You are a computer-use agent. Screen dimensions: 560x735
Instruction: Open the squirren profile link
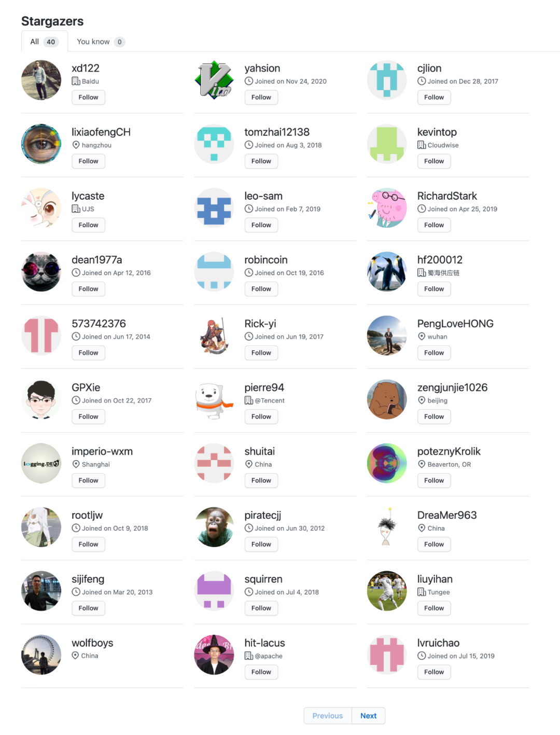263,579
